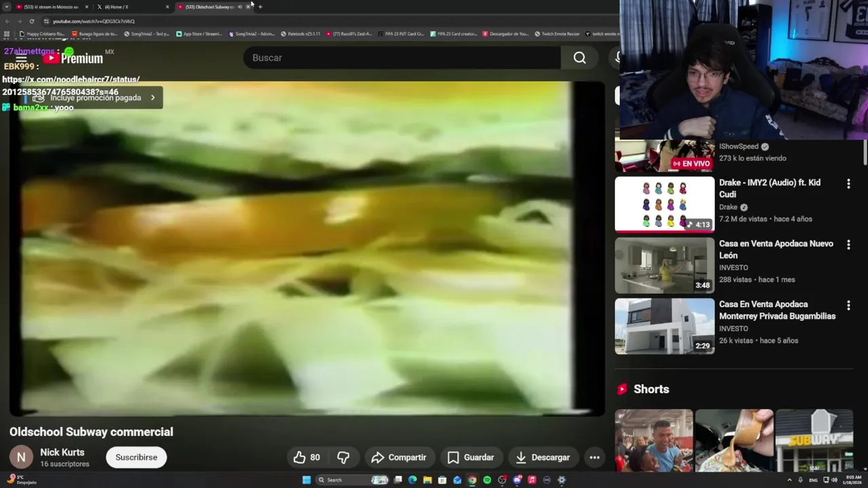Viewport: 868px width, 488px height.
Task: Mute the Oldschool Subway tab audio icon
Action: [239, 7]
